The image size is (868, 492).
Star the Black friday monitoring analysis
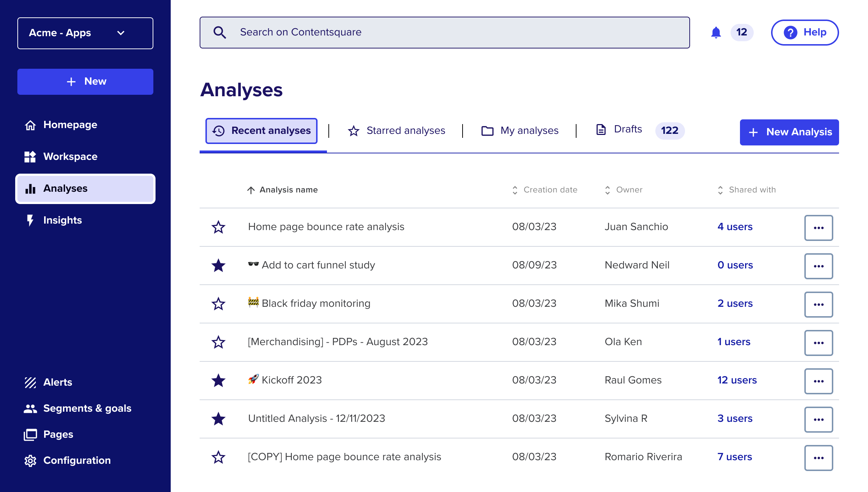click(x=218, y=304)
